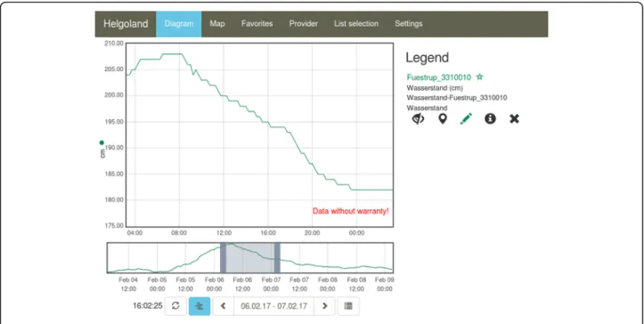The height and width of the screenshot is (324, 644).
Task: Go to the previous time period
Action: click(223, 306)
